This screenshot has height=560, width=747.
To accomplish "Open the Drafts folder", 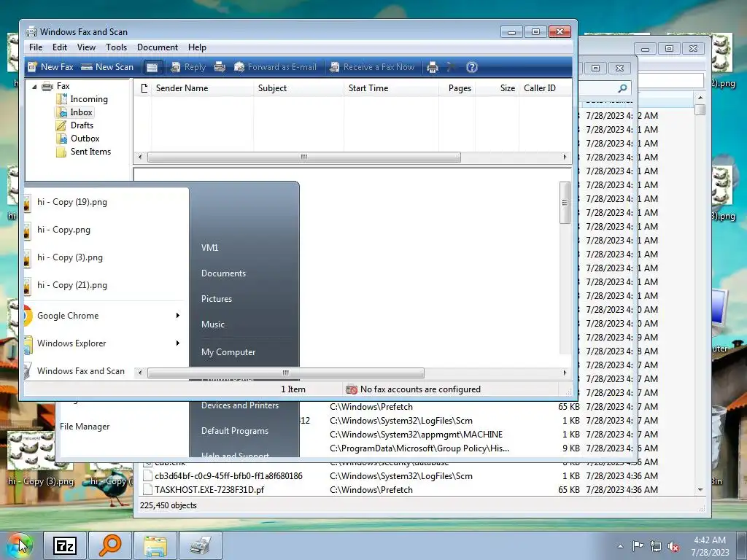I will pos(82,125).
